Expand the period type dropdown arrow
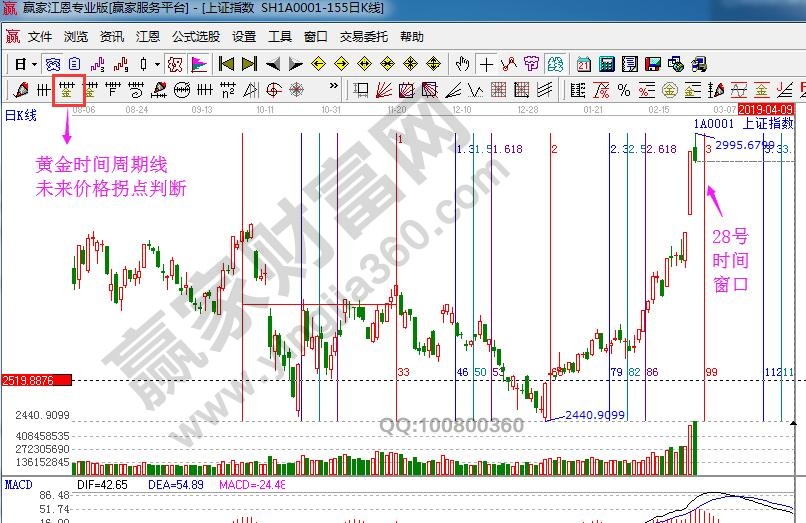Screen dimensions: 806x523 point(33,64)
